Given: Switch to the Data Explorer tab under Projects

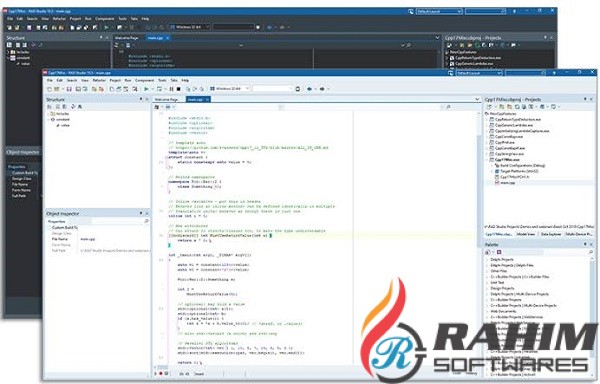Looking at the screenshot, I should (x=551, y=234).
